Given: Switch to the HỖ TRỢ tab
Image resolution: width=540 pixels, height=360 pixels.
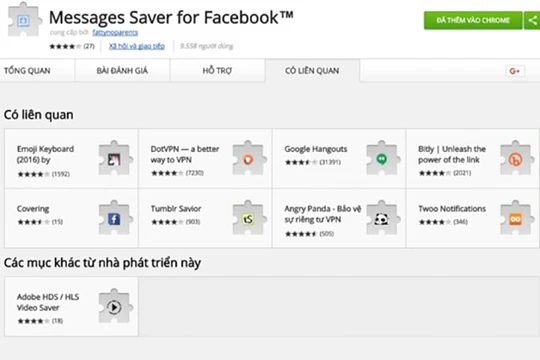Looking at the screenshot, I should (x=217, y=71).
